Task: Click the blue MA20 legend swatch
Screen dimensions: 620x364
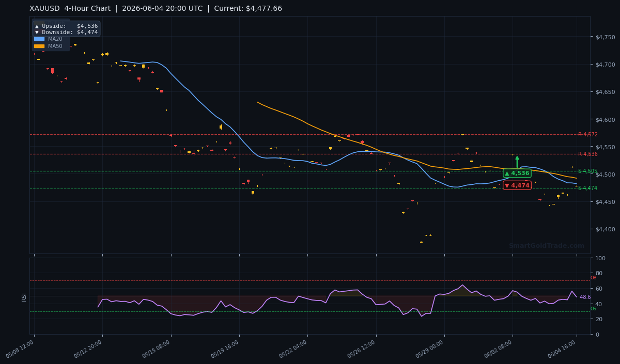Action: [39, 39]
